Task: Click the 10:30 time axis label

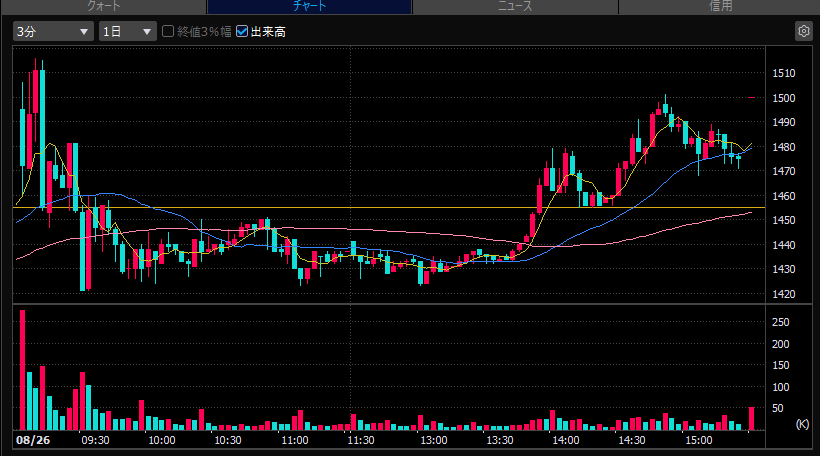Action: 228,440
